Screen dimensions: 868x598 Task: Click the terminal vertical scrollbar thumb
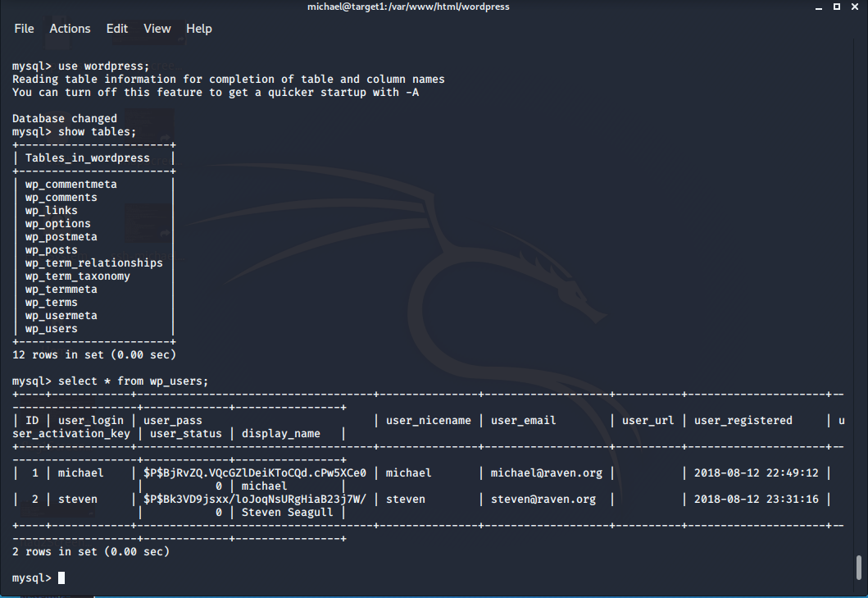pos(859,566)
